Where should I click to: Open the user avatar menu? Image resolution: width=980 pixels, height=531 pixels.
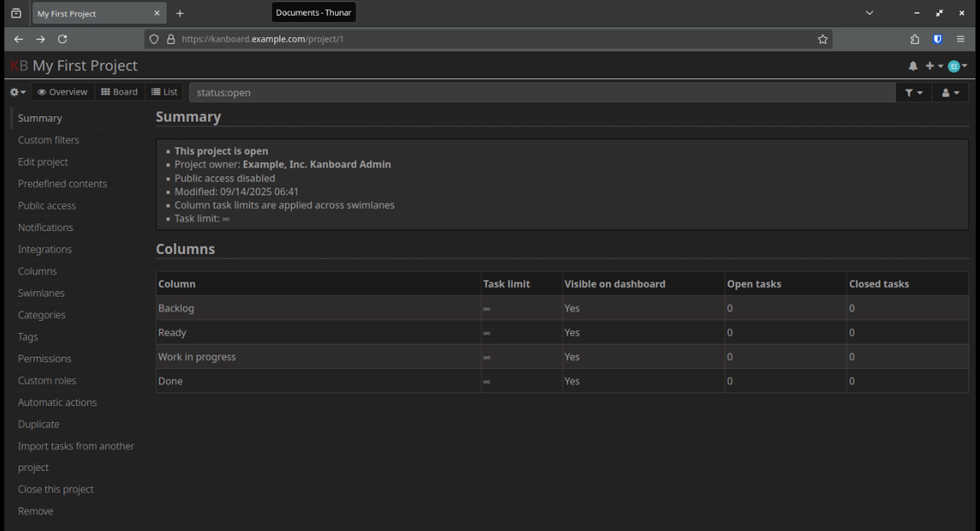pos(956,66)
